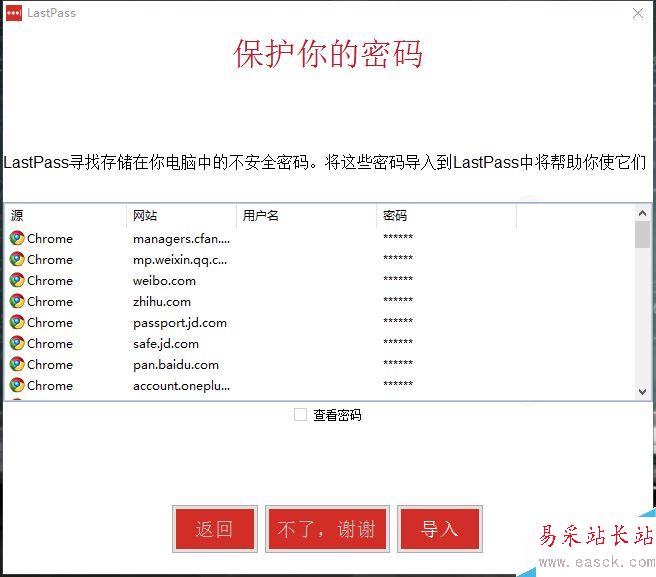Sort by the 网站 column header
The height and width of the screenshot is (577, 656).
click(181, 215)
